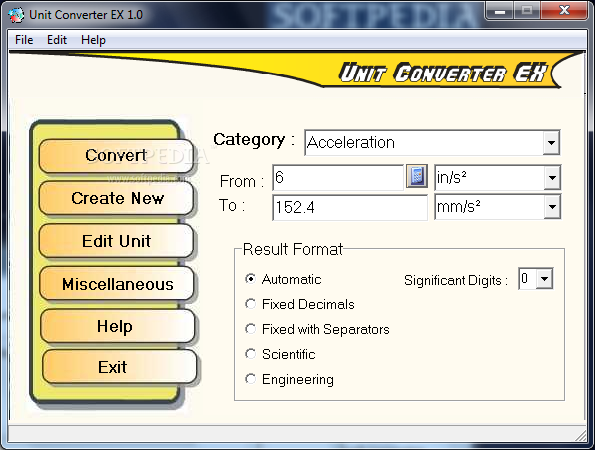Click the From value field containing 6
Image resolution: width=595 pixels, height=450 pixels.
tap(338, 178)
